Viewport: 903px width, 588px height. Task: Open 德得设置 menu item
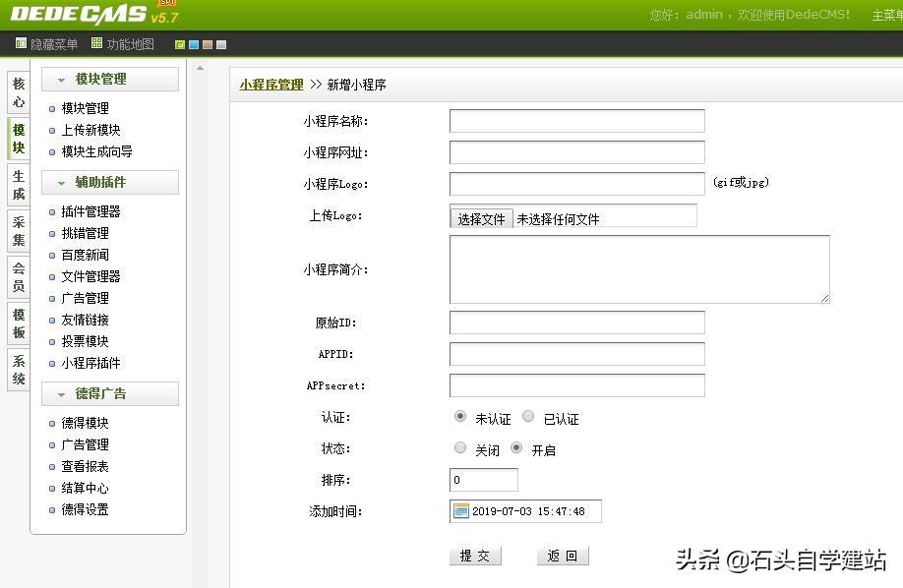click(x=85, y=509)
